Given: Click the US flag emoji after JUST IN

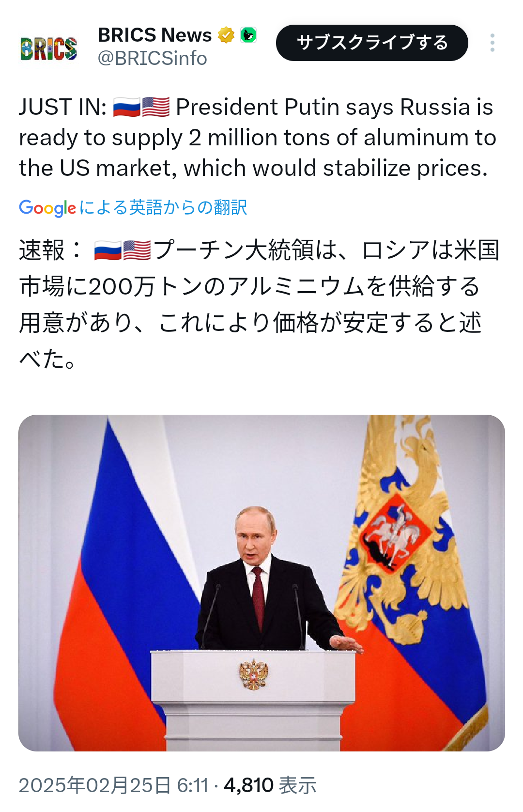Looking at the screenshot, I should click(x=156, y=107).
